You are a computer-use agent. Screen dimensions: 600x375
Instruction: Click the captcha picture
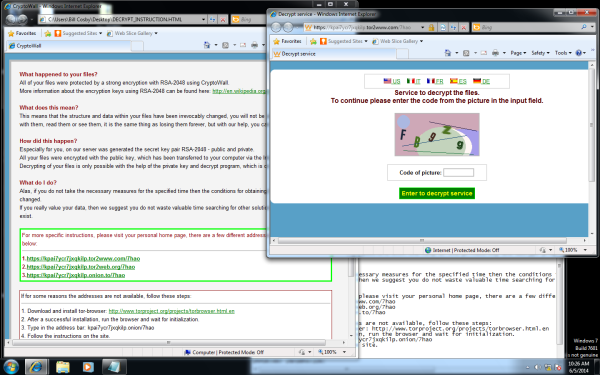[x=437, y=134]
